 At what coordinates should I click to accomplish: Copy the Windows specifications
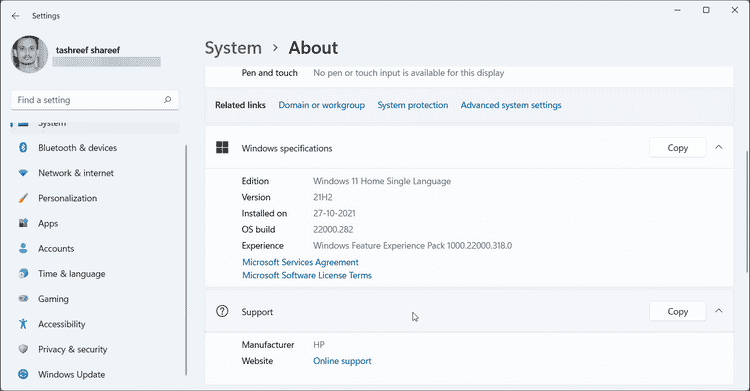point(677,148)
